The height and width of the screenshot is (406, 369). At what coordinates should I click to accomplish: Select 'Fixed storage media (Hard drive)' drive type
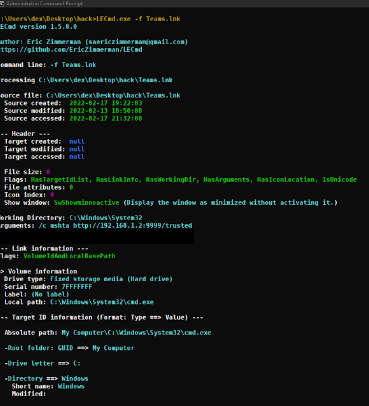pyautogui.click(x=111, y=279)
